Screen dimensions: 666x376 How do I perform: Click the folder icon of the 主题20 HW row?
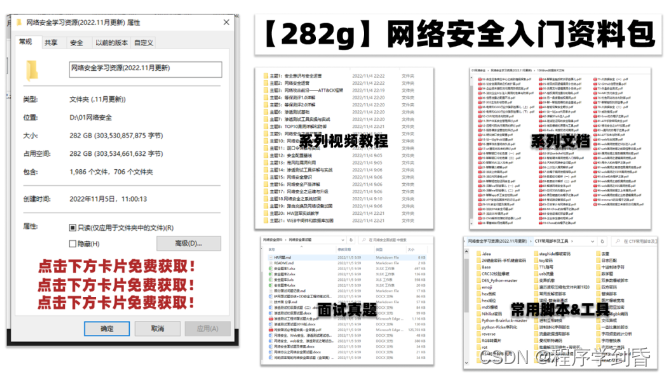tap(266, 213)
